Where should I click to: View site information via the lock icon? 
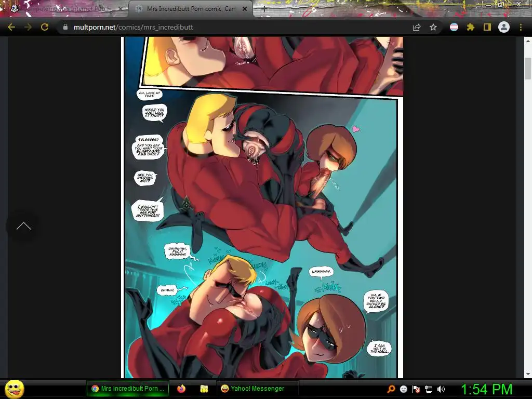(65, 27)
